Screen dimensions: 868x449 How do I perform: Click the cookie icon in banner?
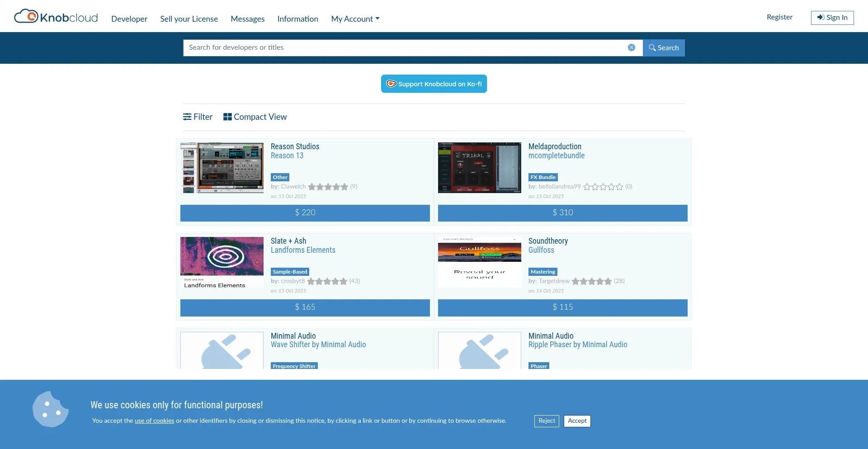coord(50,409)
